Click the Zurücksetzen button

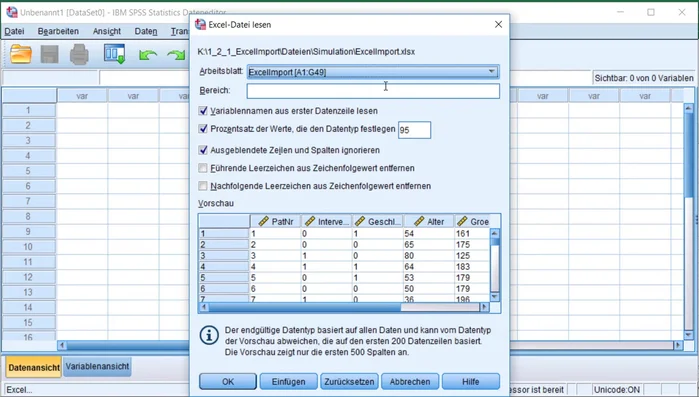349,381
